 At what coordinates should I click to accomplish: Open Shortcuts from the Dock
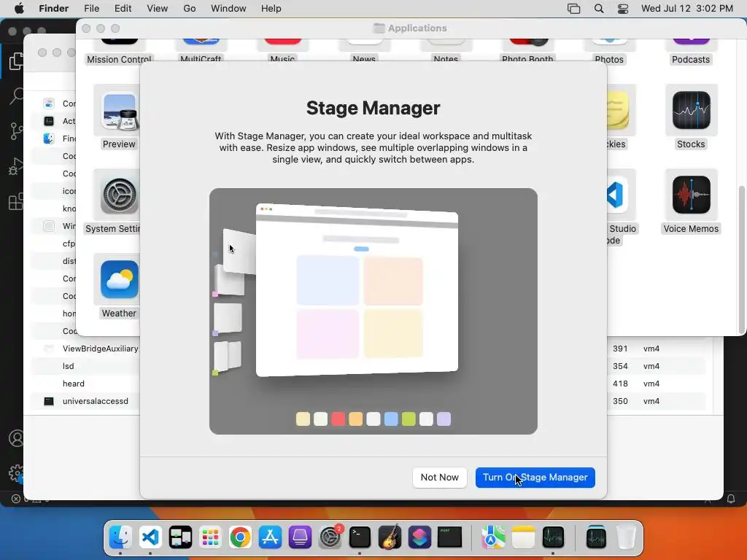click(x=419, y=537)
